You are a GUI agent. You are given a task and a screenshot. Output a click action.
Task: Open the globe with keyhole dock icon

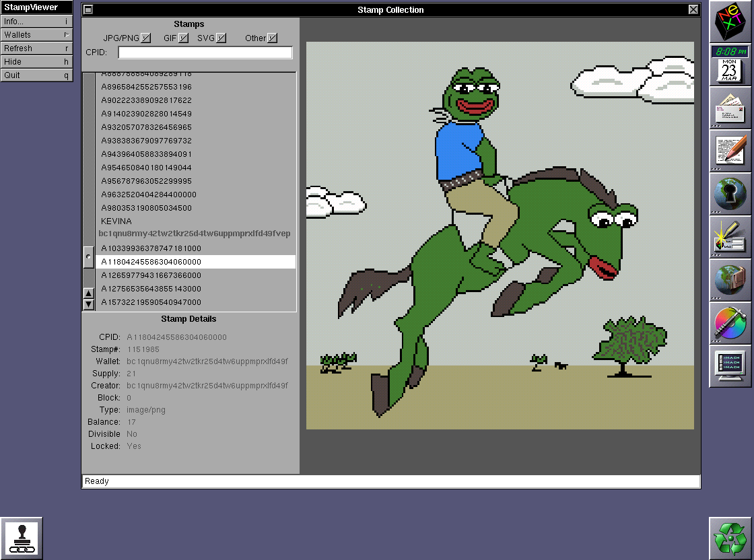tap(730, 194)
